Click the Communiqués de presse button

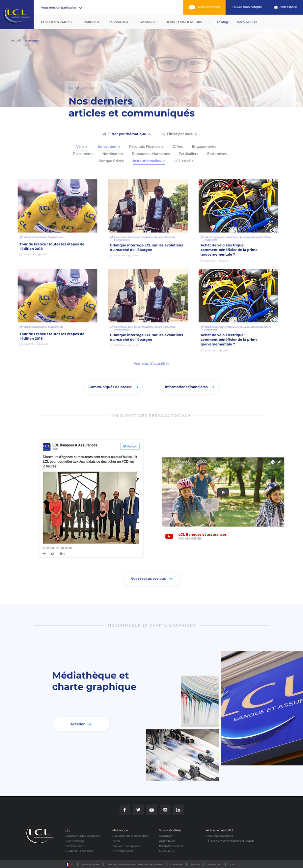[113, 387]
